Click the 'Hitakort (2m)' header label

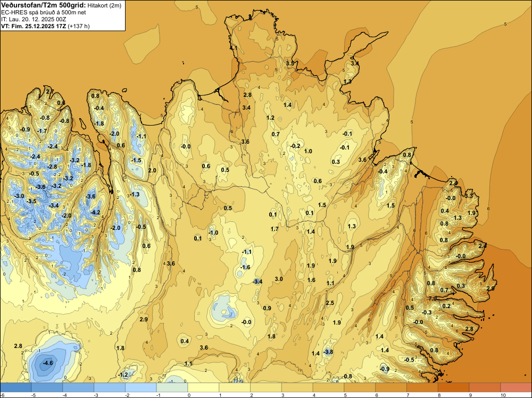click(x=104, y=5)
